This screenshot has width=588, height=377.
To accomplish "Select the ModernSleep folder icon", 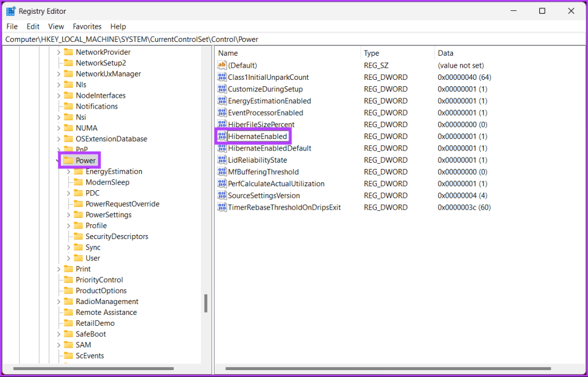I will point(78,182).
